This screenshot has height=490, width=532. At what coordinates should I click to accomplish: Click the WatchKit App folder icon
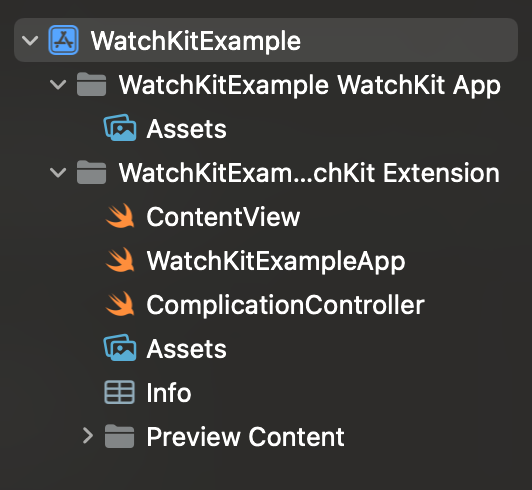pyautogui.click(x=91, y=84)
